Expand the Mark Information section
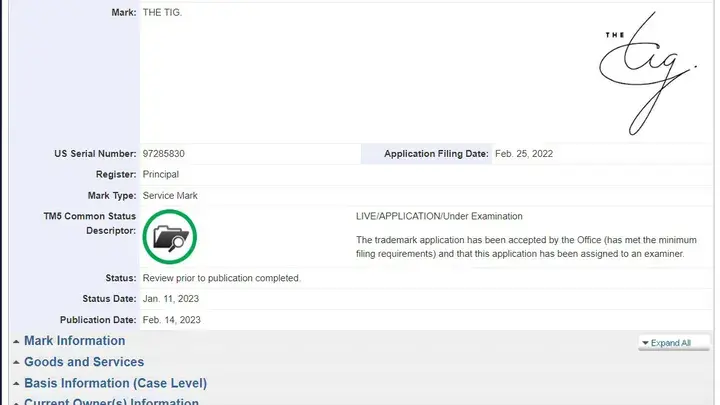The width and height of the screenshot is (720, 405). (74, 341)
